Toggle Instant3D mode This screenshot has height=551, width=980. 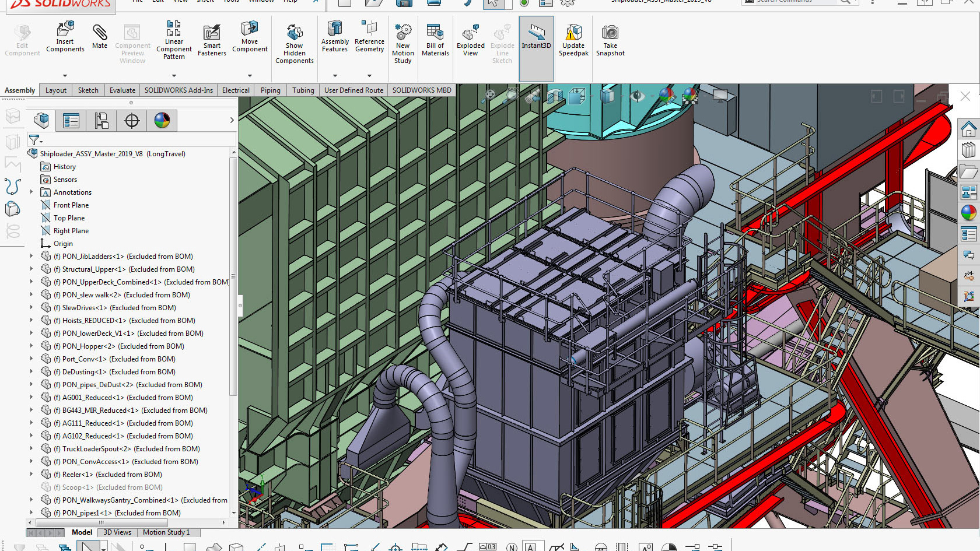coord(537,49)
